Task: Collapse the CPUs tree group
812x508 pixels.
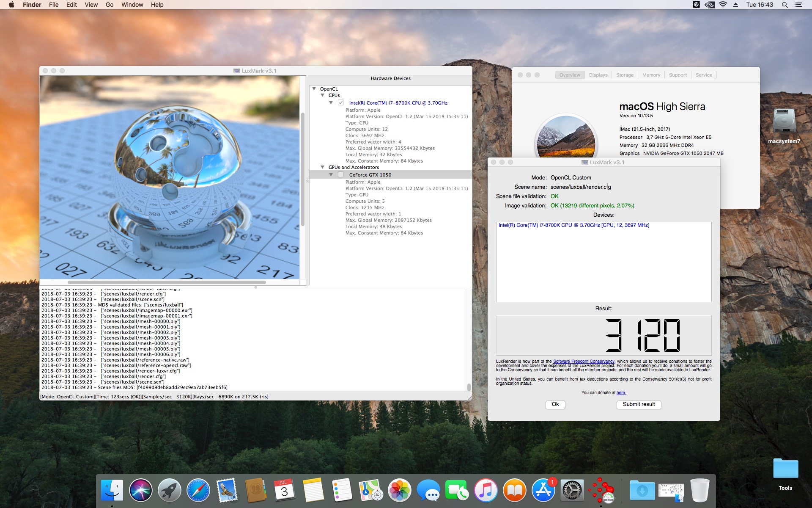Action: point(322,95)
